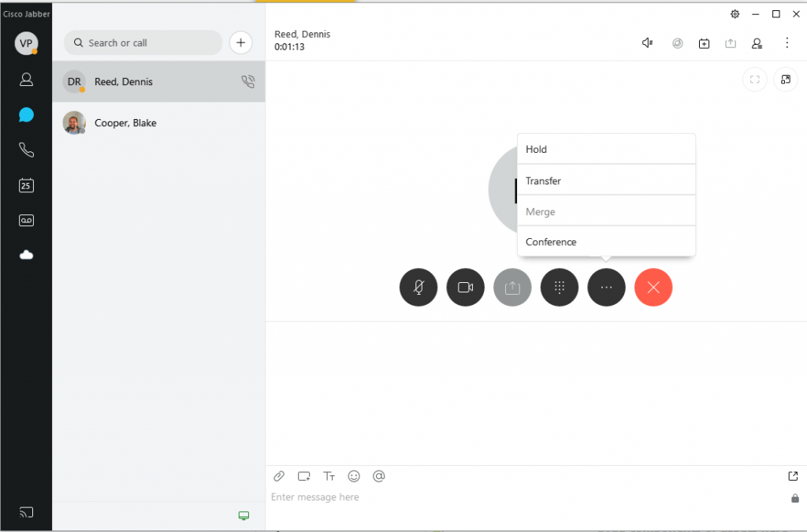This screenshot has width=807, height=532.
Task: End the call with the red button
Action: click(653, 287)
